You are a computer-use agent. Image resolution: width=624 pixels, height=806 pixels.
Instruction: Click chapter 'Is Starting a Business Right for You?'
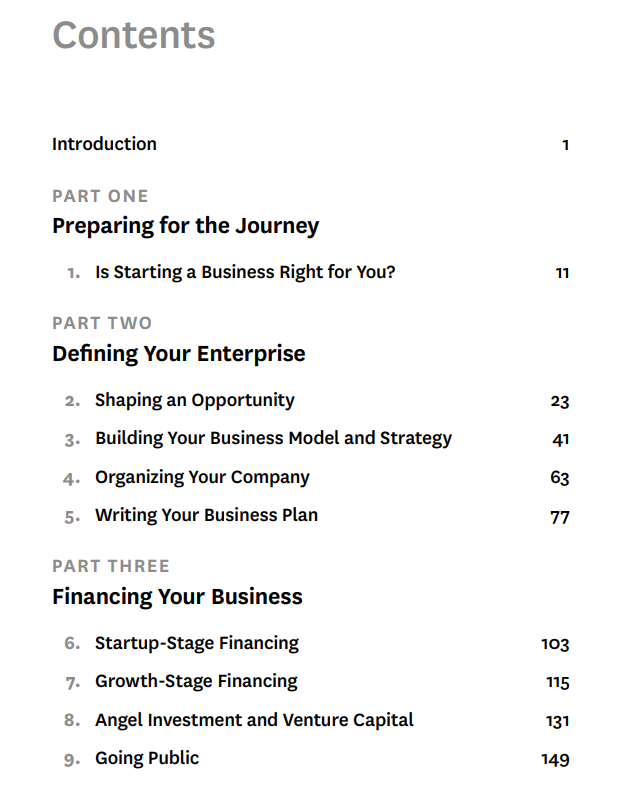[245, 272]
